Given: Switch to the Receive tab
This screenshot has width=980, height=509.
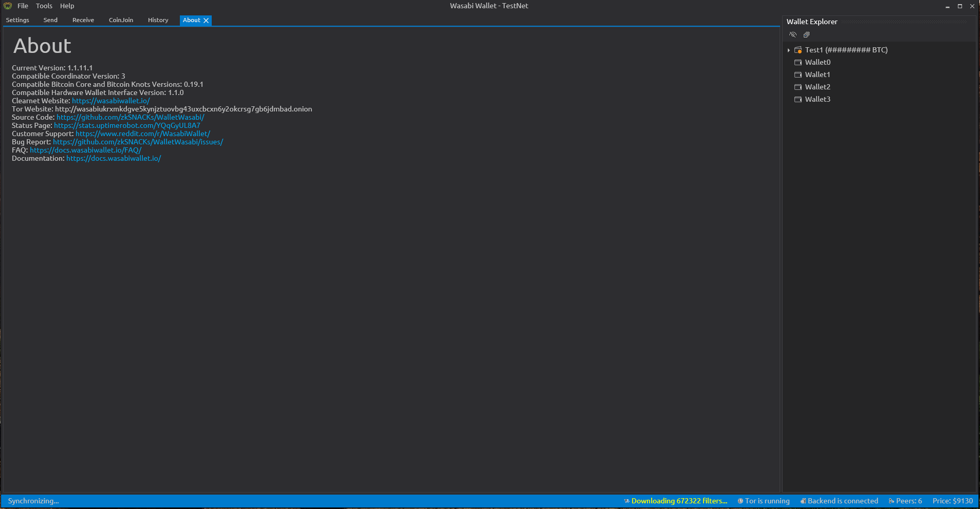Looking at the screenshot, I should [83, 20].
